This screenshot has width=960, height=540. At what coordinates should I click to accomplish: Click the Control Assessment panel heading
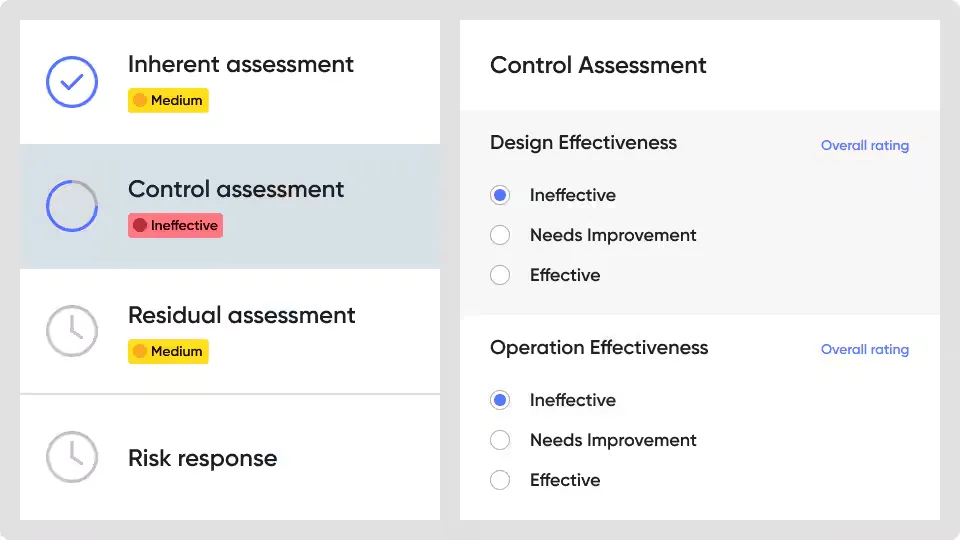pyautogui.click(x=598, y=65)
